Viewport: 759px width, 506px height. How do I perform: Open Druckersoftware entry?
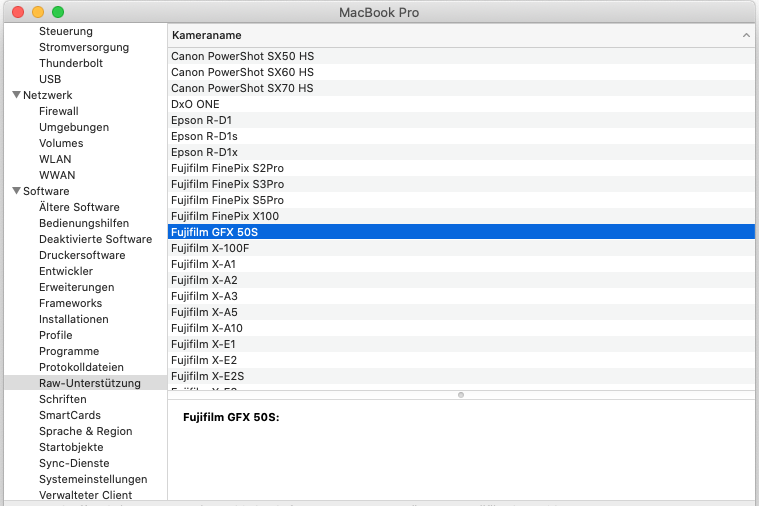pyautogui.click(x=82, y=255)
